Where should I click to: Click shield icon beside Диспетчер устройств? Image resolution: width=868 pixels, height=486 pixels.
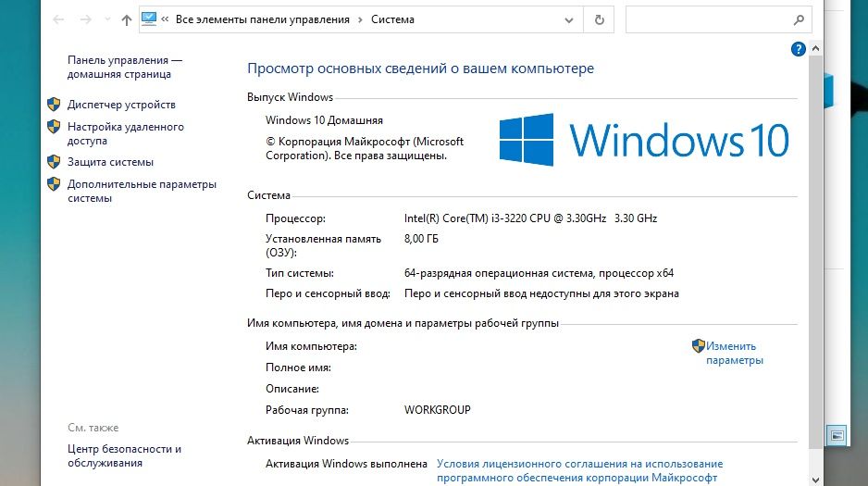(54, 104)
